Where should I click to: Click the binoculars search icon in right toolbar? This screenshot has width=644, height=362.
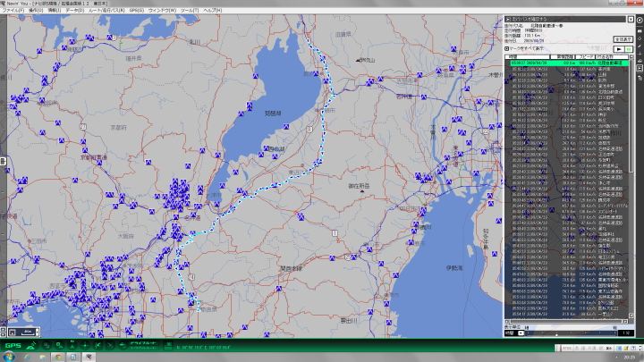[x=640, y=30]
